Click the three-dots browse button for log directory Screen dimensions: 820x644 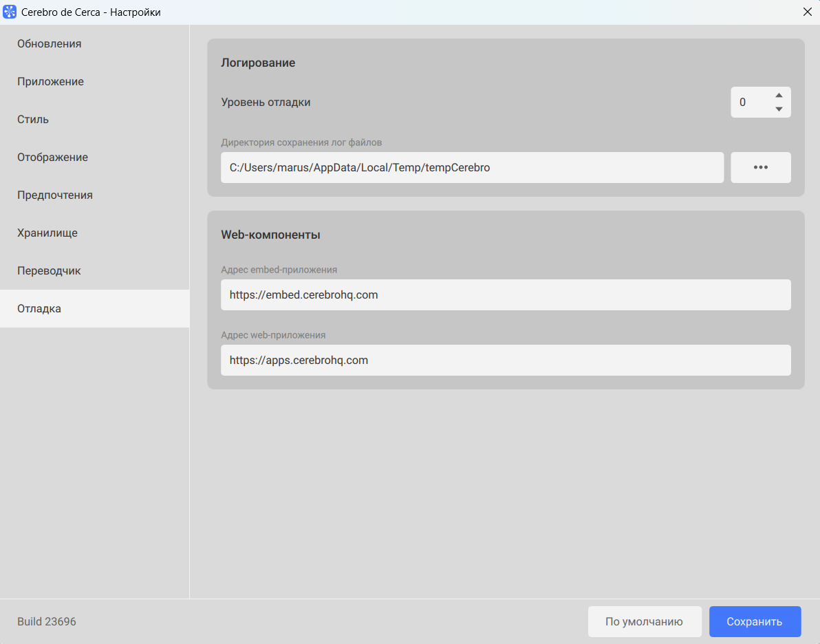pos(760,167)
